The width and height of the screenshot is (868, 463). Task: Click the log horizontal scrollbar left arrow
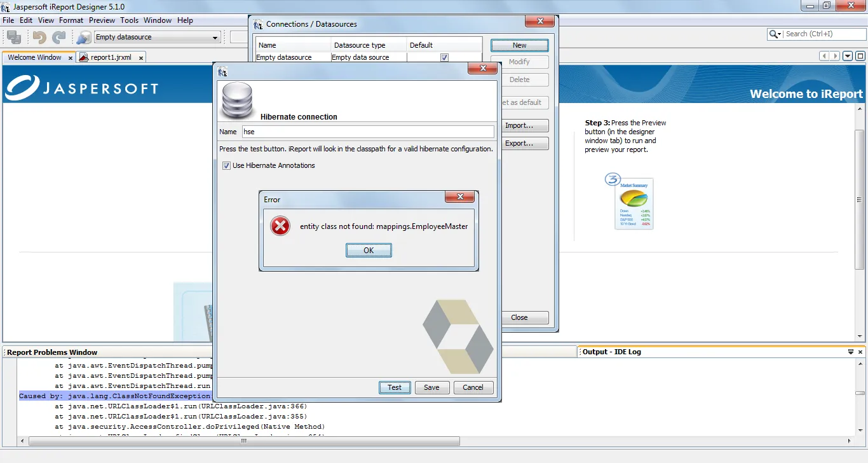point(24,440)
